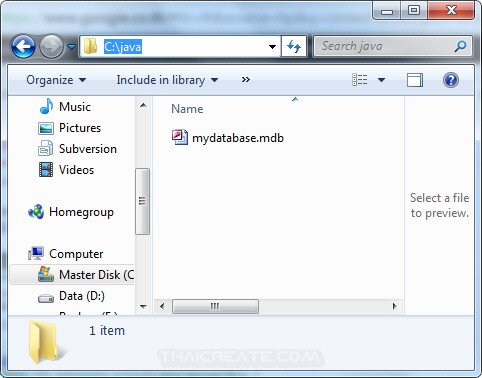The image size is (482, 378).
Task: Close the Explorer window
Action: pos(451,11)
